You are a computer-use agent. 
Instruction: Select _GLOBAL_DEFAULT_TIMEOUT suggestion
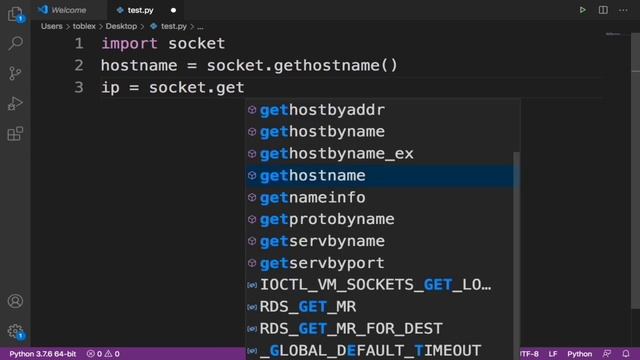(x=380, y=350)
